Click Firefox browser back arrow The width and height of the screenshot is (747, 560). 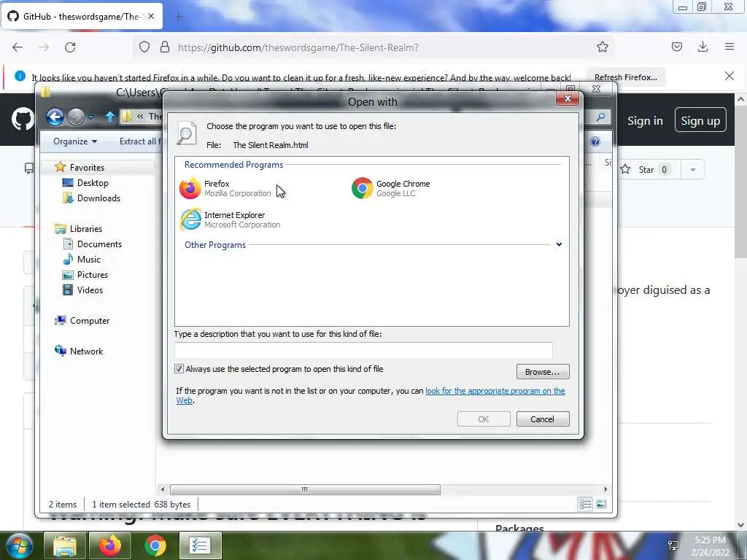click(x=18, y=47)
